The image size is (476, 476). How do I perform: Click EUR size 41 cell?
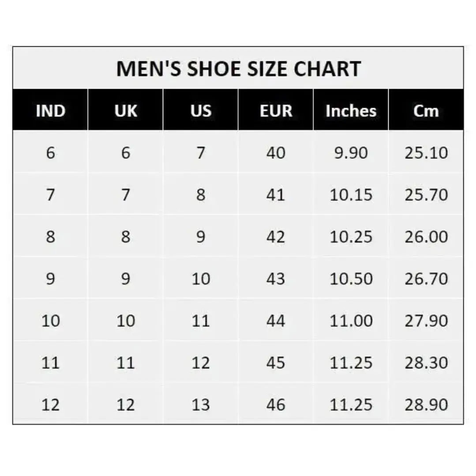coord(276,195)
